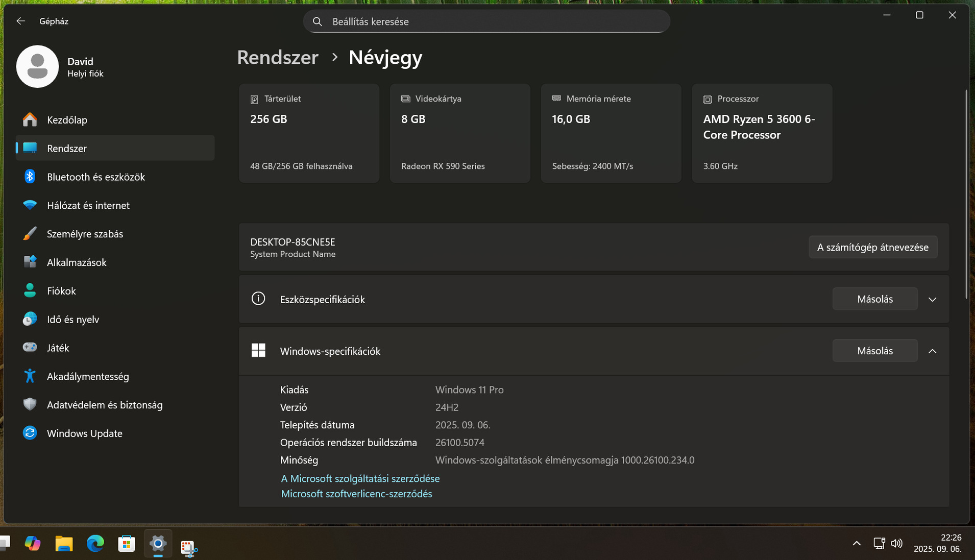Open Microsoft Store from the taskbar
Image resolution: width=975 pixels, height=560 pixels.
tap(127, 544)
